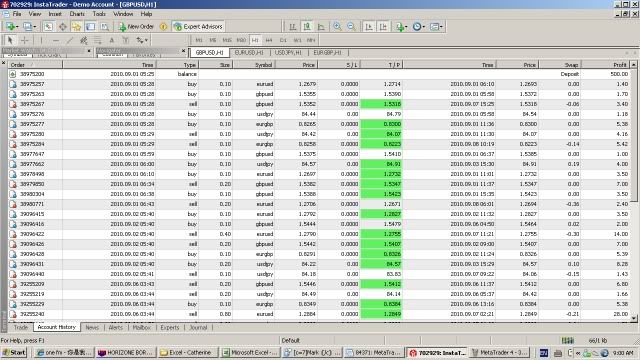The image size is (640, 360).
Task: Toggle the Market Watch panel icon
Action: click(48, 27)
